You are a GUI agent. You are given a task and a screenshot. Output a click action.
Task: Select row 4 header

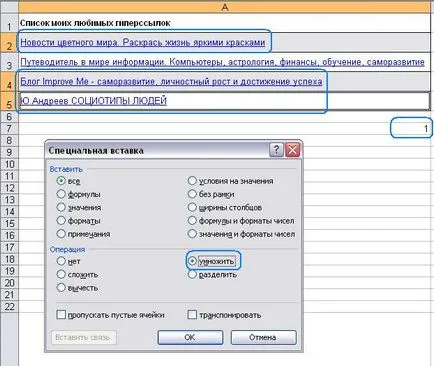coord(9,81)
